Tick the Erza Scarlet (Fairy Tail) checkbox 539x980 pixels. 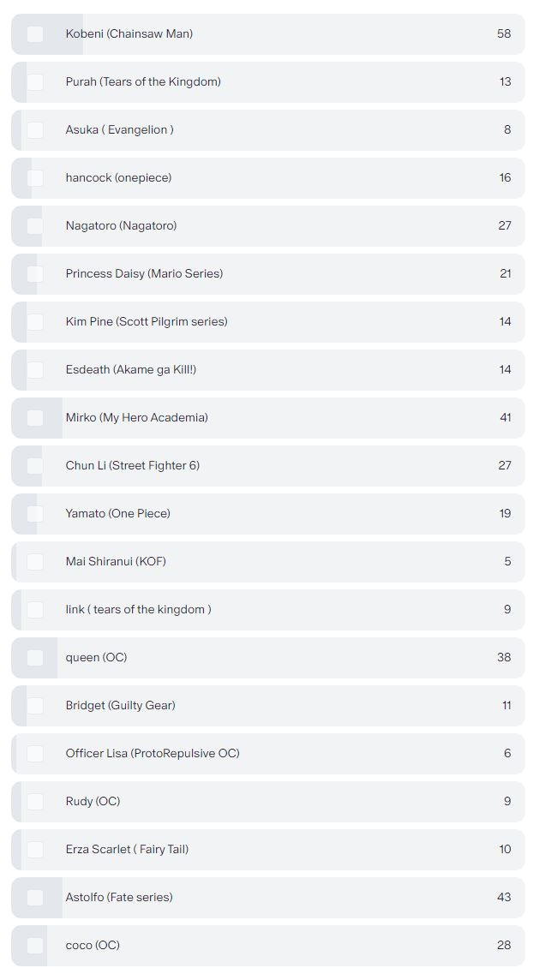coord(35,850)
